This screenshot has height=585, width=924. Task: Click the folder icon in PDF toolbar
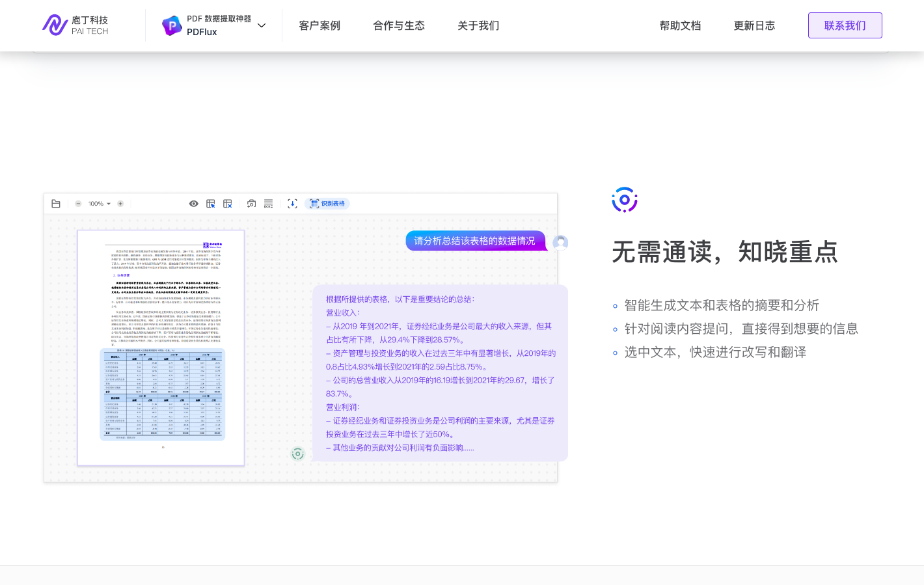[56, 204]
